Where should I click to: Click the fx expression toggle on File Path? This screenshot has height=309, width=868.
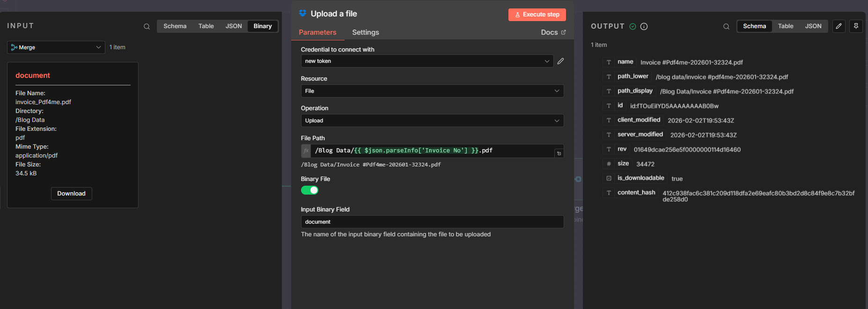coord(306,151)
